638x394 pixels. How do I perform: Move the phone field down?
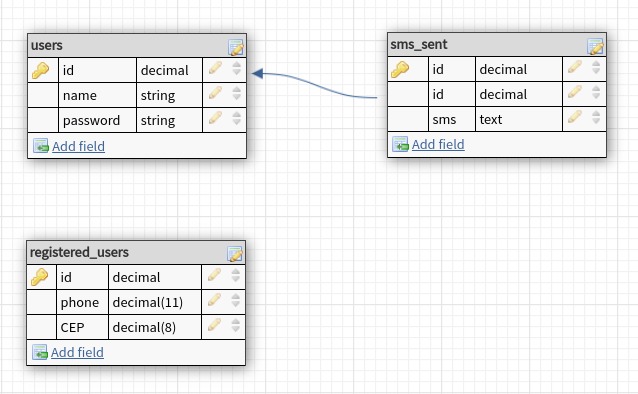(x=235, y=304)
